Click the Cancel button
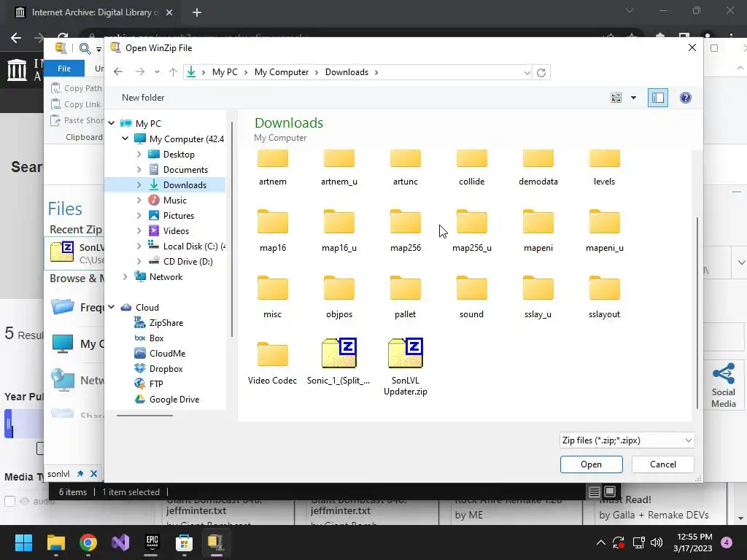Image resolution: width=747 pixels, height=560 pixels. (662, 464)
